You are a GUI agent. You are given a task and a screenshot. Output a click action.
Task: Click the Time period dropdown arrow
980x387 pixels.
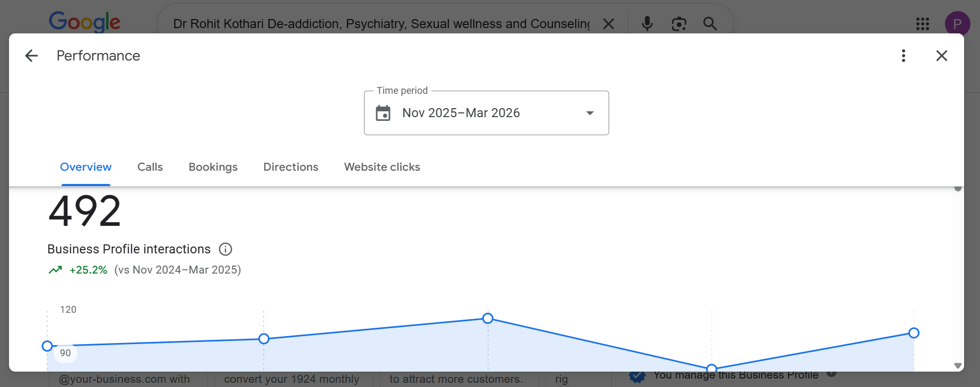coord(589,113)
